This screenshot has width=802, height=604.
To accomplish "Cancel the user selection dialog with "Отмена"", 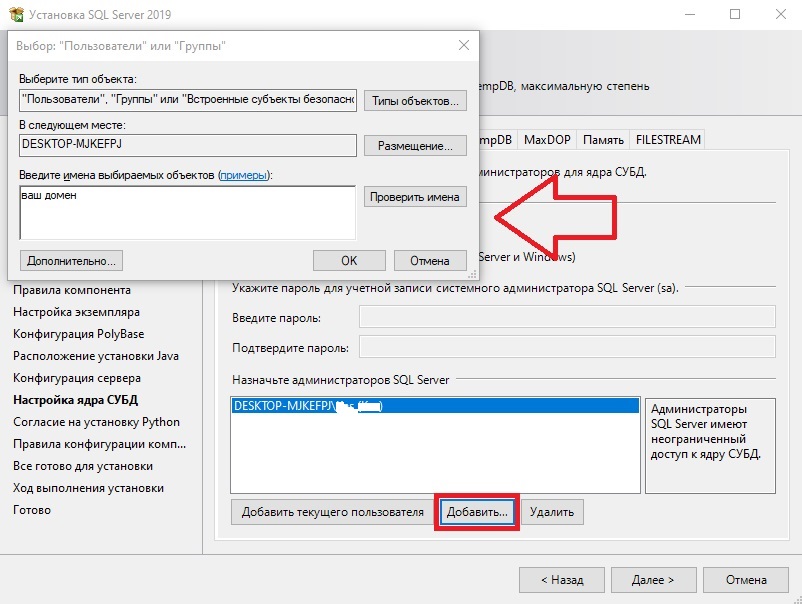I will pyautogui.click(x=430, y=261).
